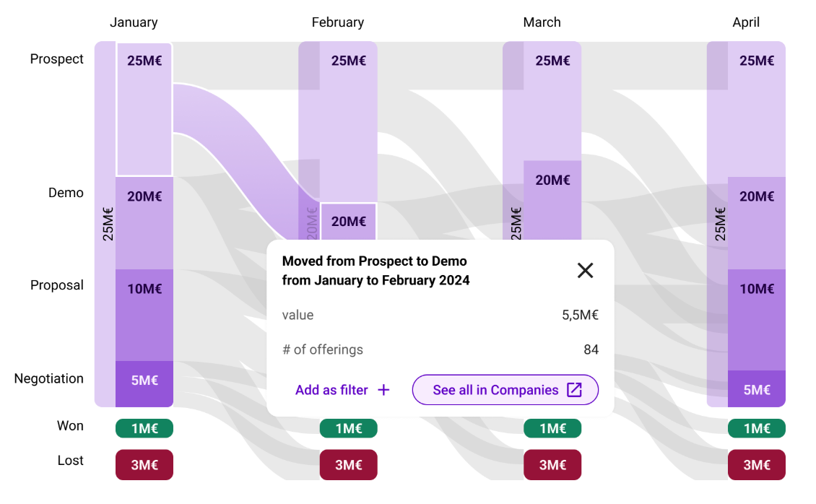Click the plus icon next to Add as filter

(384, 390)
